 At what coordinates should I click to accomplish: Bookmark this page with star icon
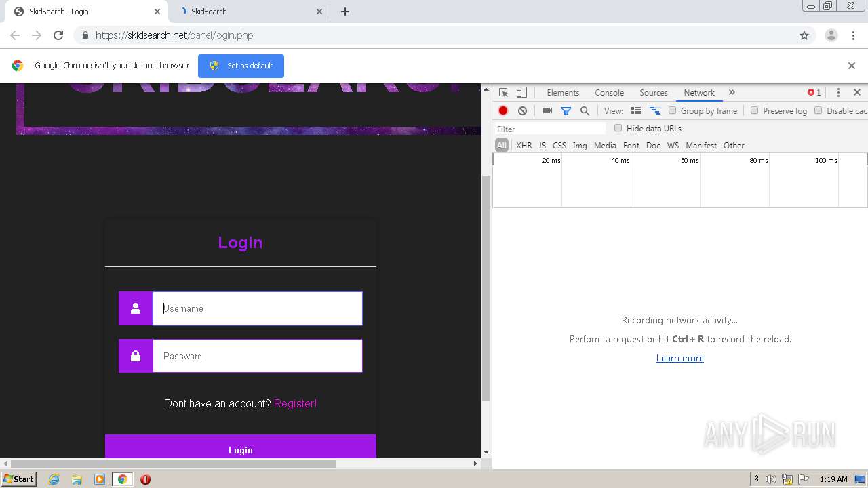click(804, 35)
